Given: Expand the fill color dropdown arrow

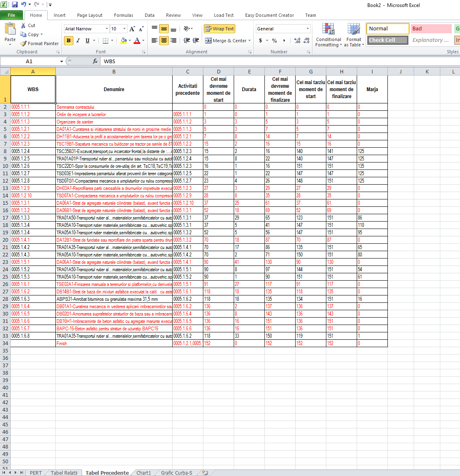Looking at the screenshot, I should point(130,40).
